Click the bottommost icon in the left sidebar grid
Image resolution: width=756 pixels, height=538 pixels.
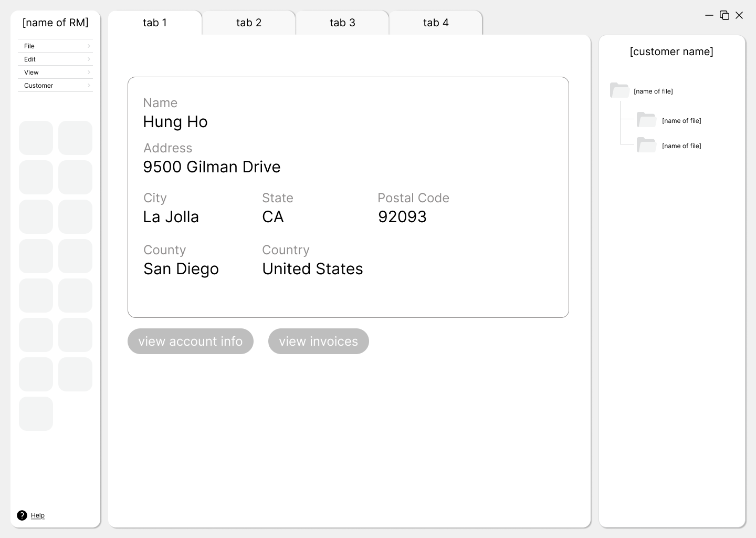pos(36,413)
